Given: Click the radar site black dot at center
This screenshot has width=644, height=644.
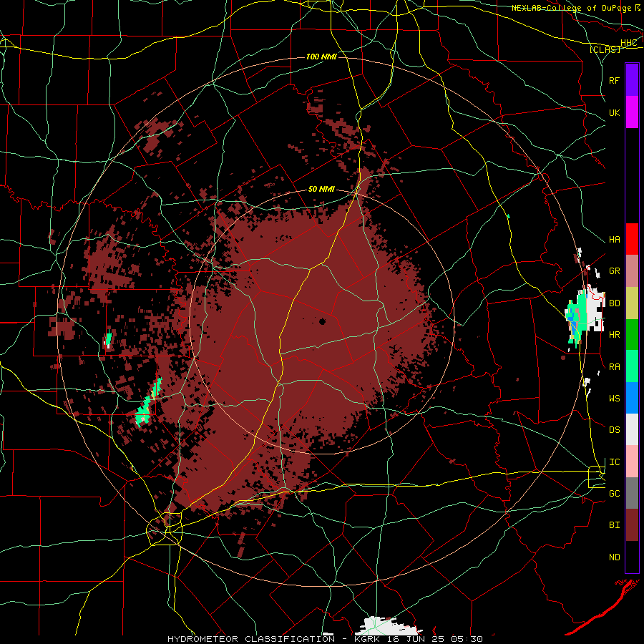Looking at the screenshot, I should [323, 321].
